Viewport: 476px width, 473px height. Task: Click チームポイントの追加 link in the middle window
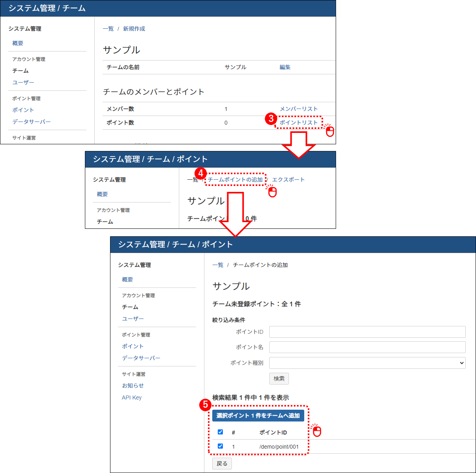(x=235, y=180)
